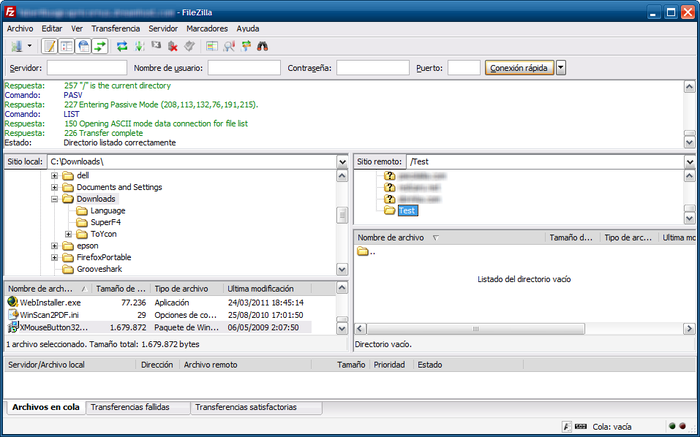Toggle the message log display
The image size is (700, 437).
coord(50,46)
